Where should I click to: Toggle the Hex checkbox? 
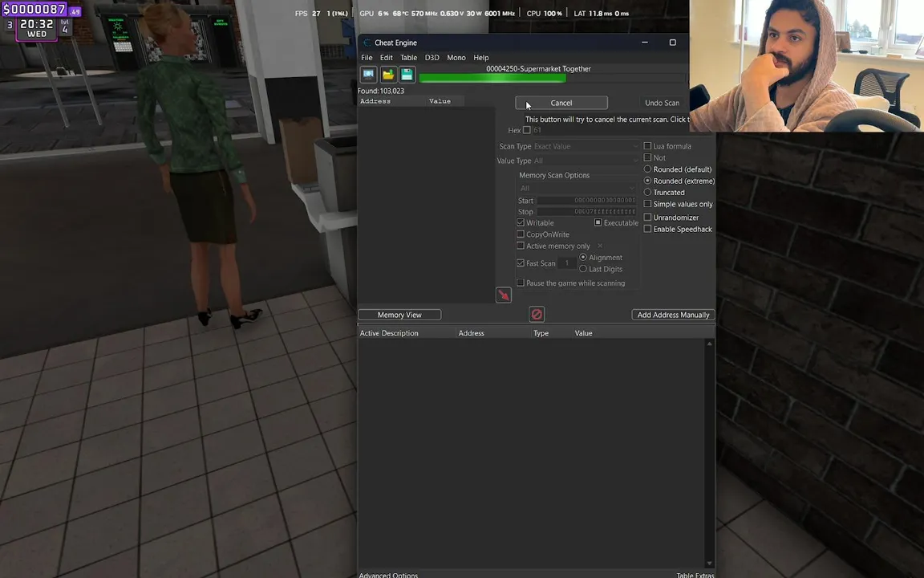tap(527, 130)
